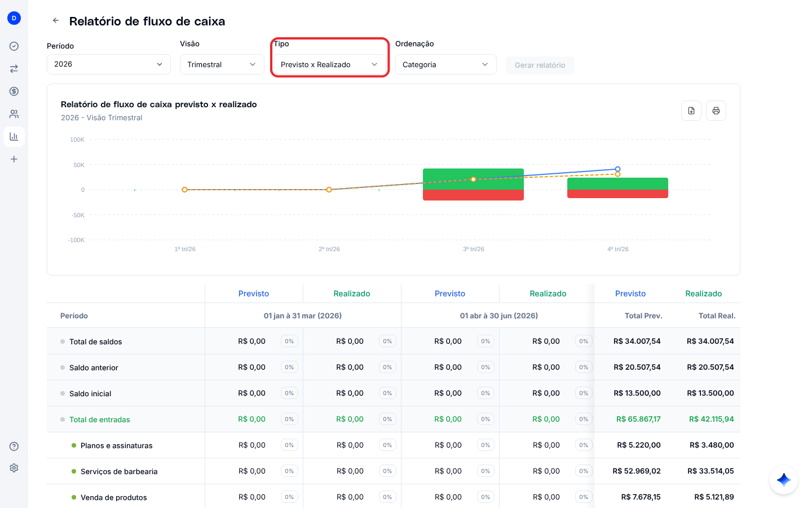Click the "01 abr à 30 jun (2026)" header
812x508 pixels.
click(x=499, y=316)
